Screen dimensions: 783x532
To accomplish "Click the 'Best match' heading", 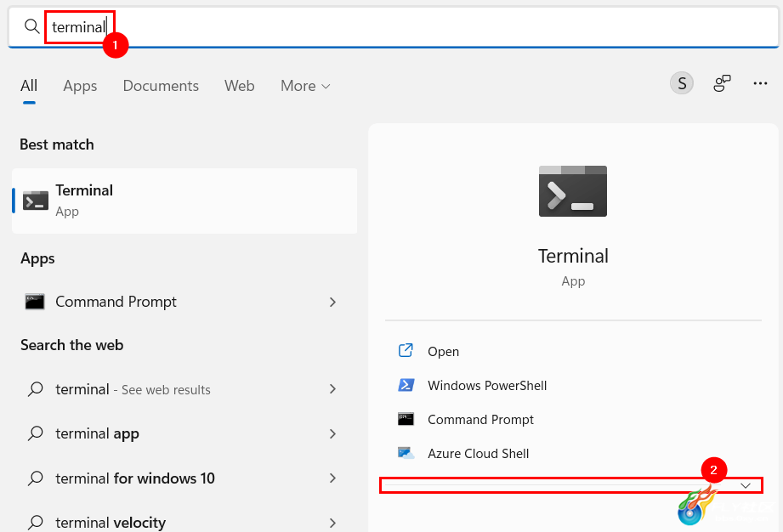I will coord(57,144).
